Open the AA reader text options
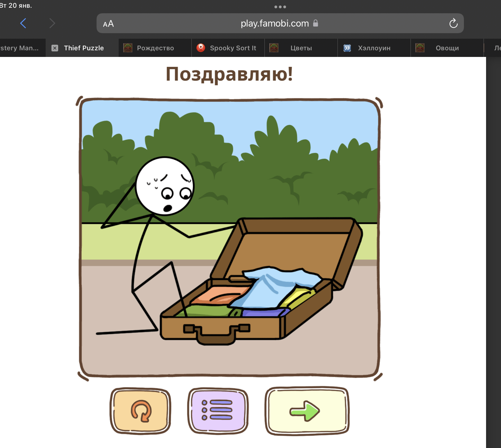501x448 pixels. coord(108,24)
